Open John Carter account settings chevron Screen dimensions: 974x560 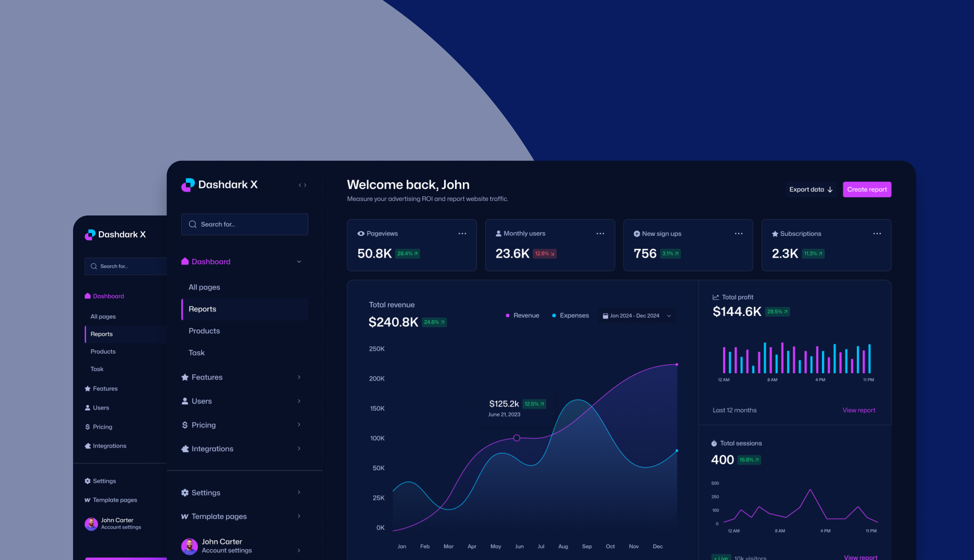pos(299,550)
